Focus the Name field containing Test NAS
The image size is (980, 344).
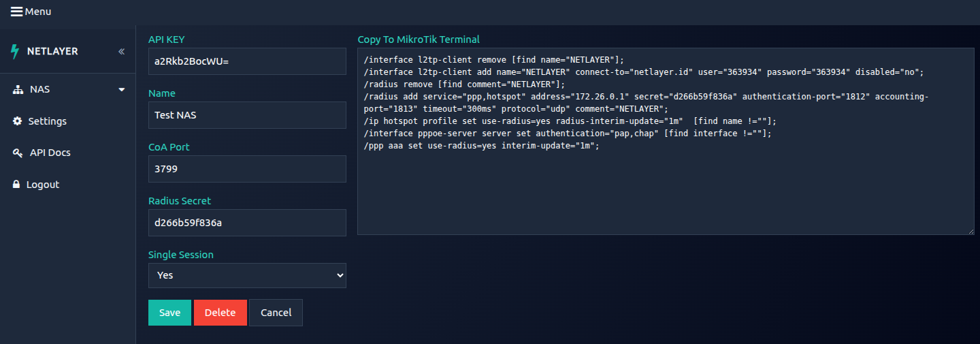point(247,115)
